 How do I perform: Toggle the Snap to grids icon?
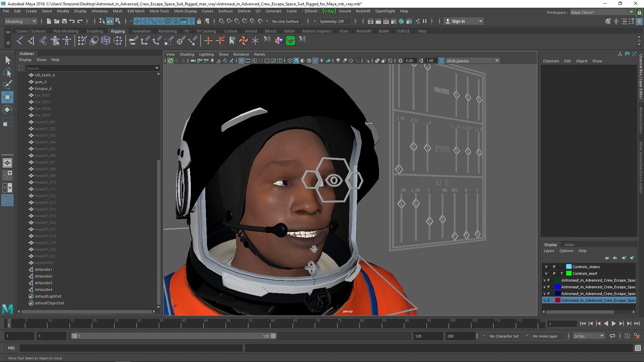pyautogui.click(x=221, y=21)
